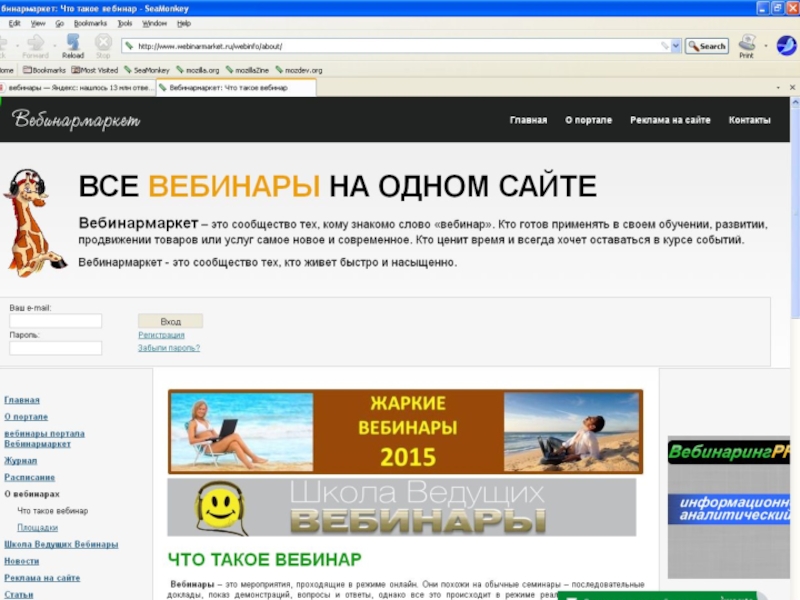The image size is (800, 600).
Task: Click the Print icon in toolbar
Action: (746, 45)
